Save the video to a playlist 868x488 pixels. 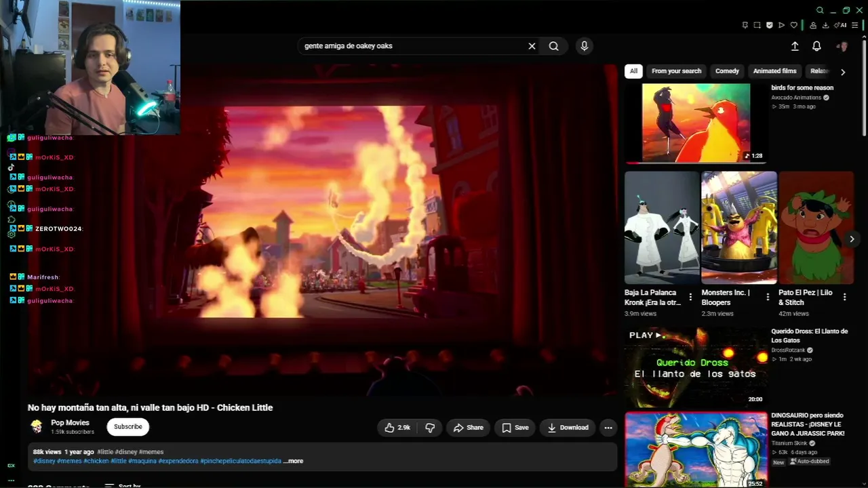pos(515,428)
